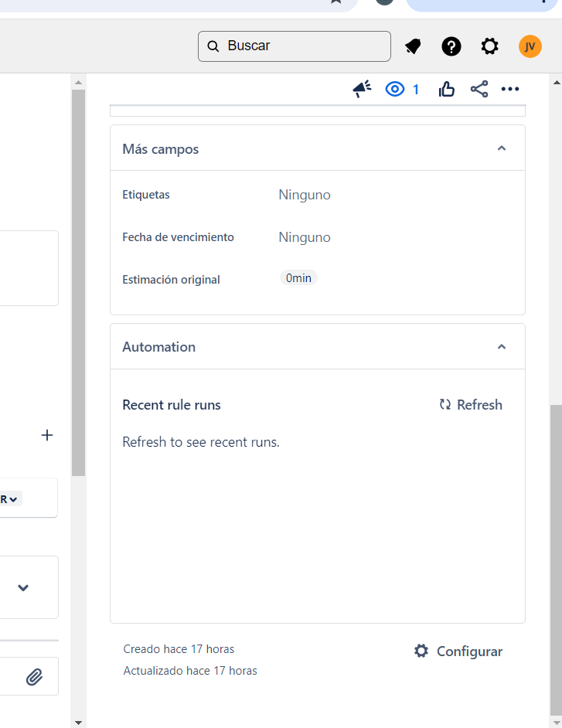The height and width of the screenshot is (728, 562).
Task: Set the Fecha de vencimiento value
Action: point(305,237)
